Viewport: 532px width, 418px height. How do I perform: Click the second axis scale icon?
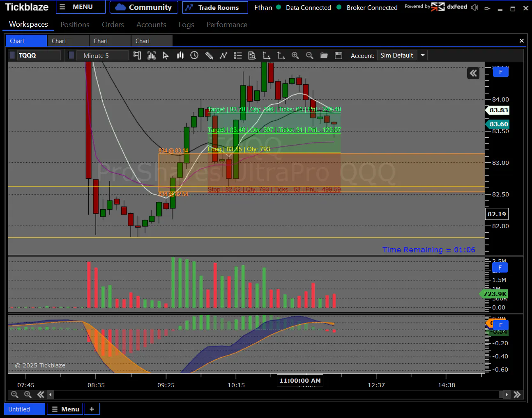[x=281, y=55]
